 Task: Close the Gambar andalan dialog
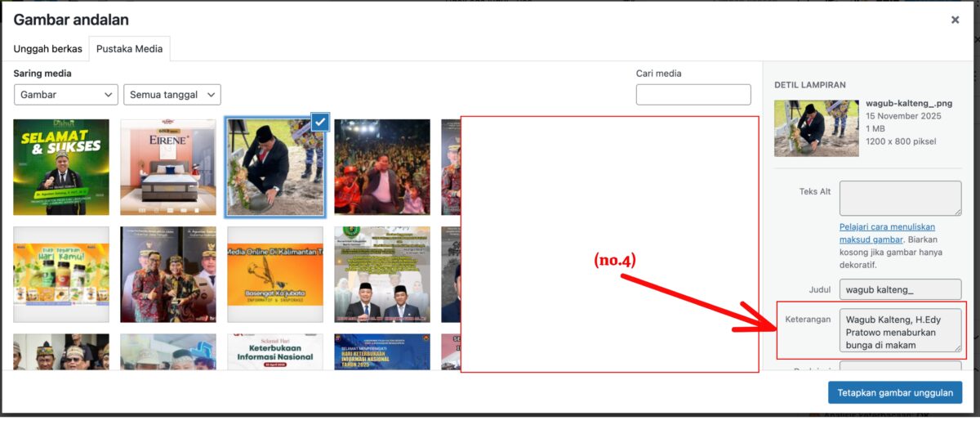(955, 20)
